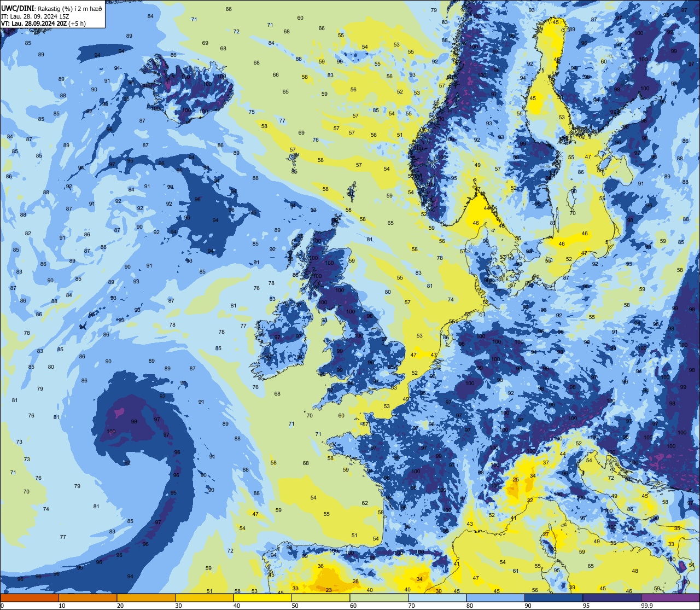Pick the legend color between 80 and 90
Image resolution: width=700 pixels, height=610 pixels.
click(x=495, y=597)
